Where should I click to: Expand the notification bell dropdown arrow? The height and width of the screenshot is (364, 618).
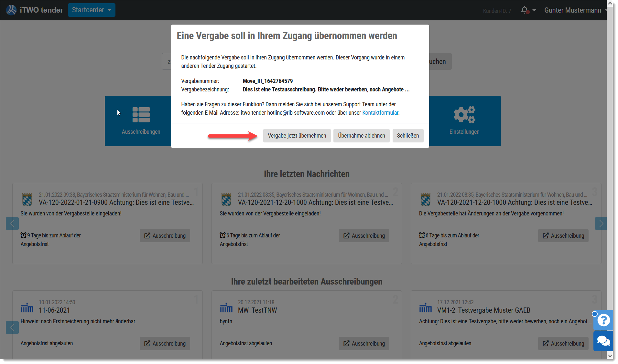(x=534, y=10)
